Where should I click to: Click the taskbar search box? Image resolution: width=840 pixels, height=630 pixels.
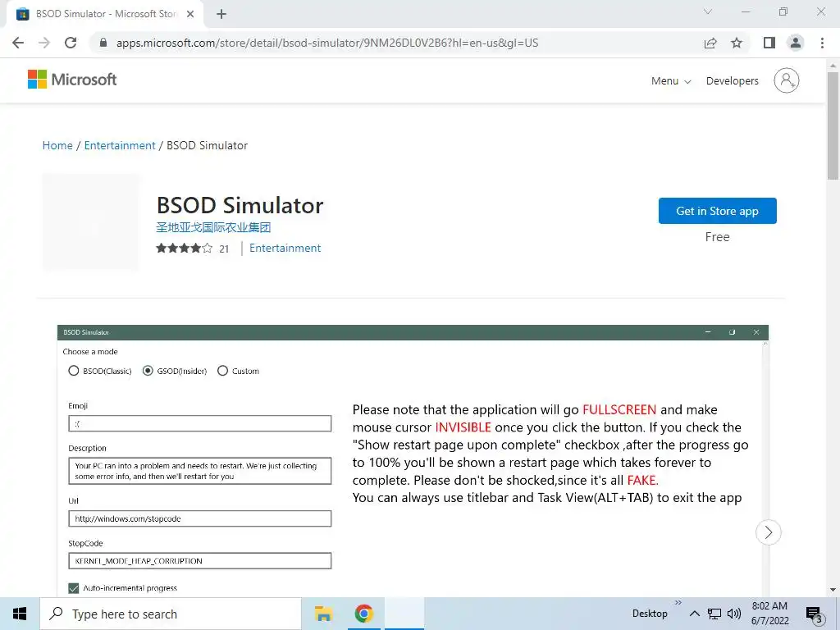171,614
